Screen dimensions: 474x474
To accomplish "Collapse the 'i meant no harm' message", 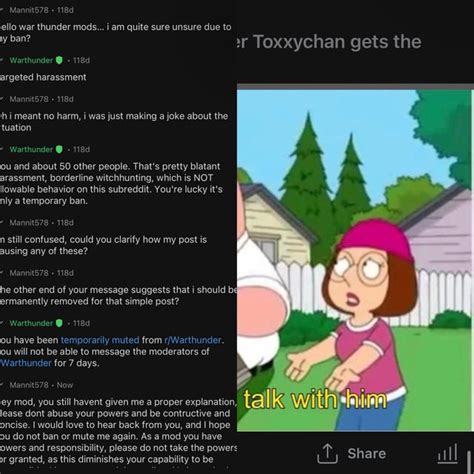I will 2,99.
